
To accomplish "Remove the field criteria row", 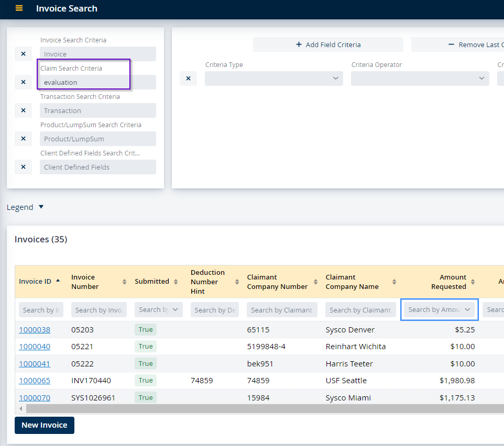I will [188, 79].
